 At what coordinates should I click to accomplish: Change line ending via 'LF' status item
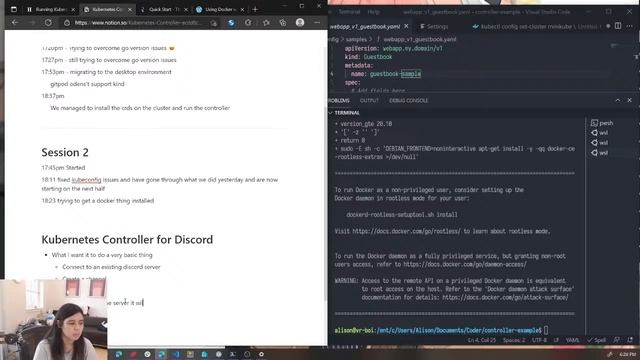pyautogui.click(x=556, y=340)
